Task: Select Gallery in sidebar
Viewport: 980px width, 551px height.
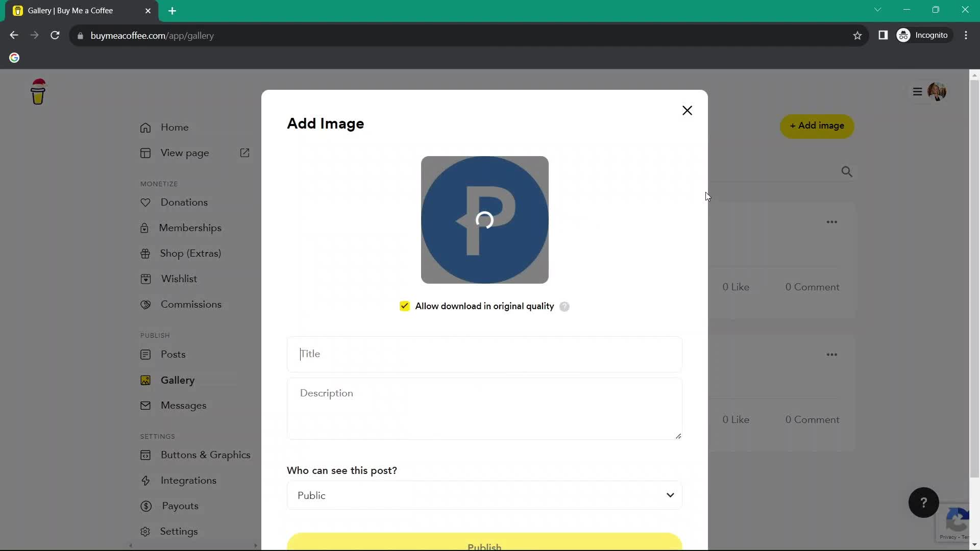Action: [x=178, y=380]
